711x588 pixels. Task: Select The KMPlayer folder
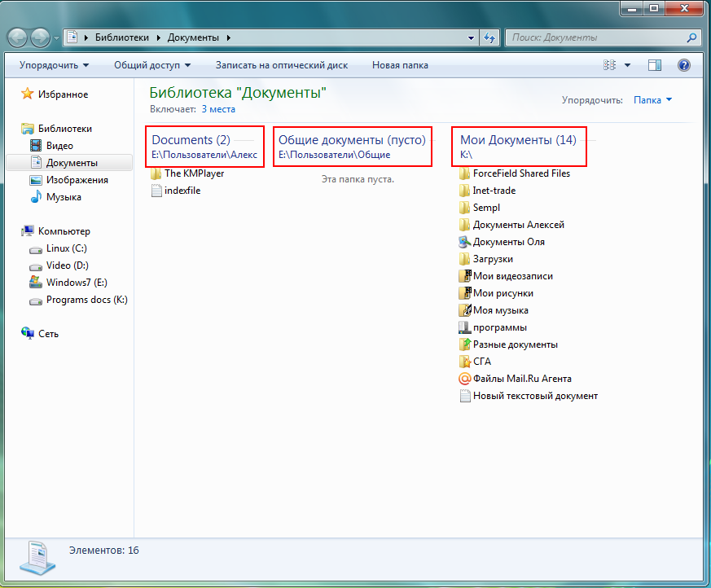187,173
